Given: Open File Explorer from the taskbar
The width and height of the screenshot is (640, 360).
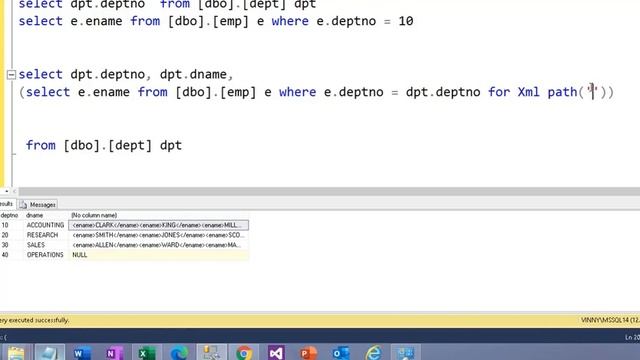Looking at the screenshot, I should pyautogui.click(x=16, y=352).
